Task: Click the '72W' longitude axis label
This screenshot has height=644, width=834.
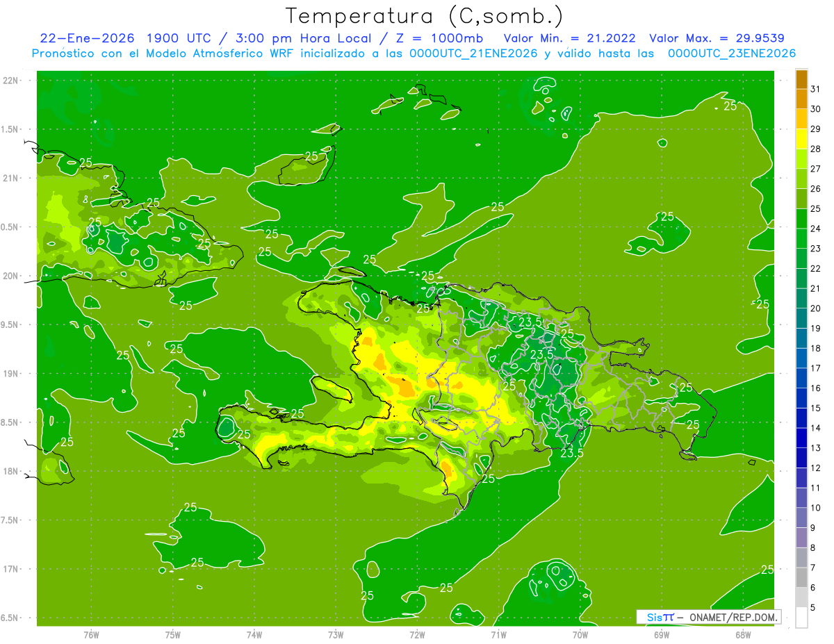Action: 417,634
